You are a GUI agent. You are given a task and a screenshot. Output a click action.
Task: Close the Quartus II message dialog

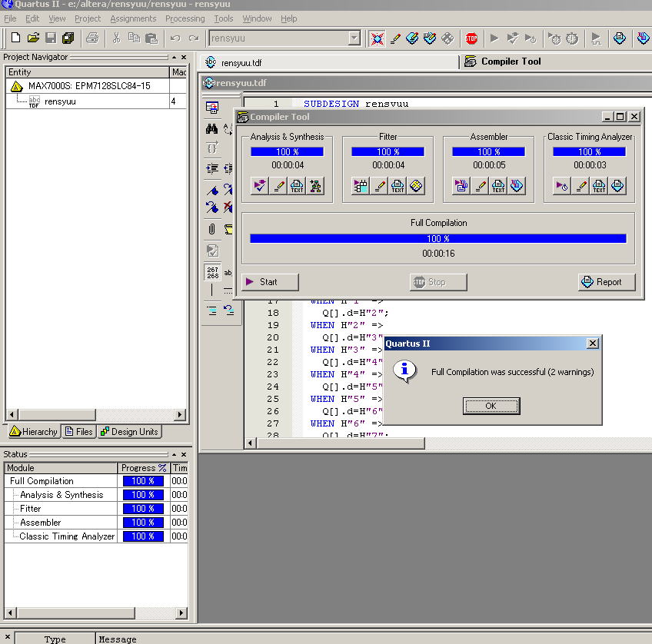(x=593, y=344)
